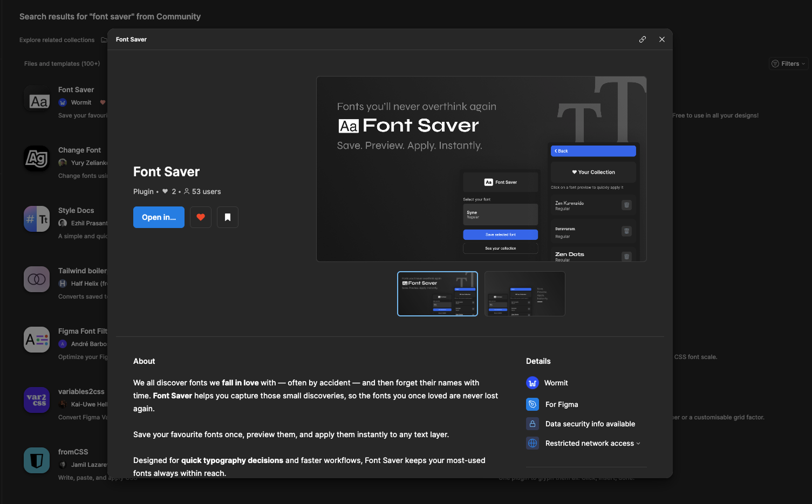The height and width of the screenshot is (504, 812).
Task: Click the fromCSS shield icon
Action: point(37,460)
